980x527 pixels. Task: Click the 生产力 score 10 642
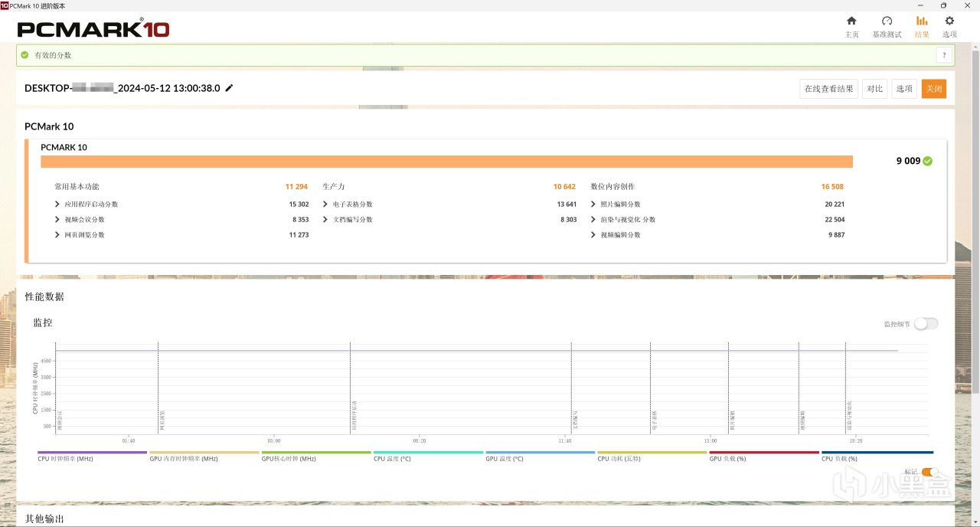click(564, 187)
